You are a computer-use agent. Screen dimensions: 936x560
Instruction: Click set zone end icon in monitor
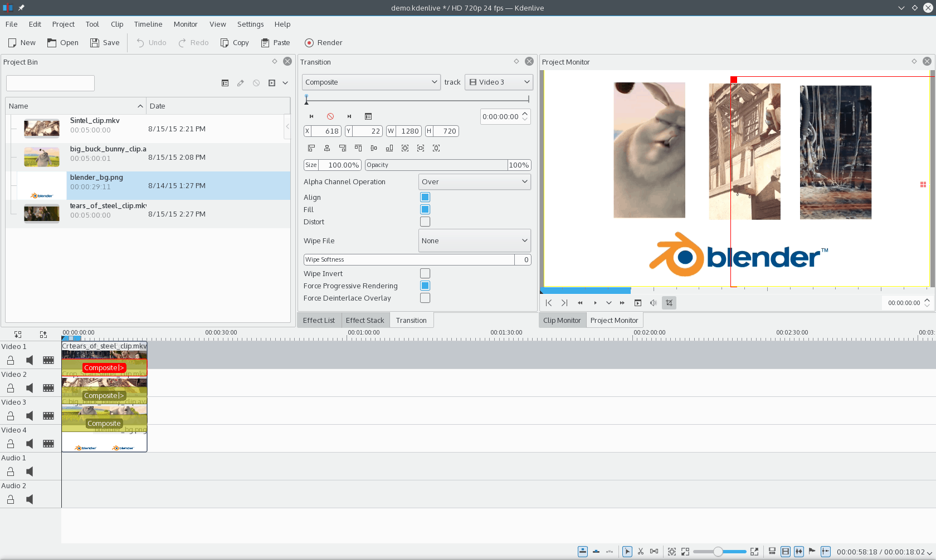pyautogui.click(x=564, y=303)
